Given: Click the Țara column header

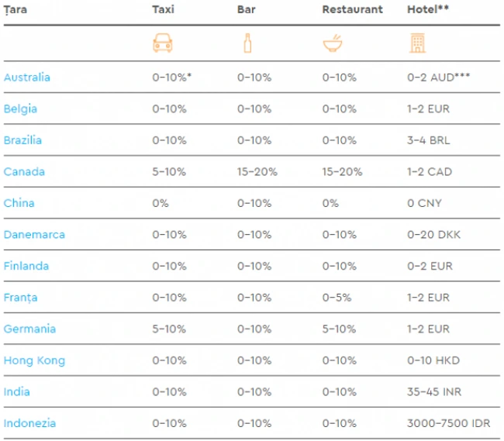Looking at the screenshot, I should [16, 9].
